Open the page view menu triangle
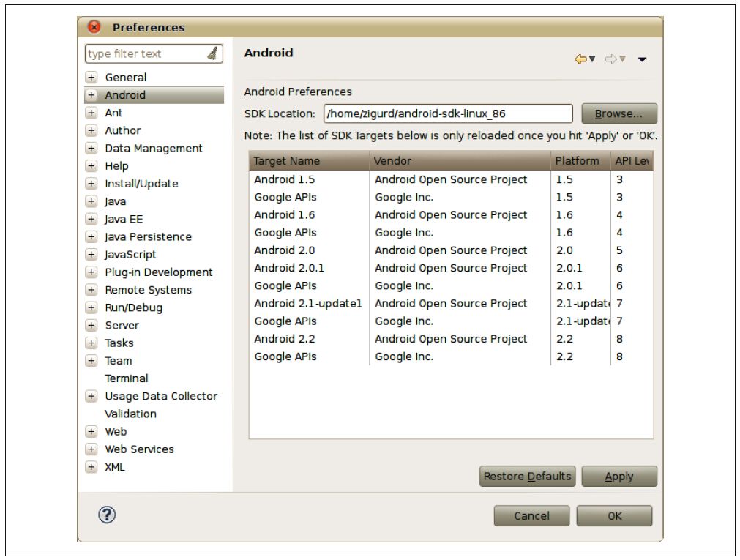Viewport: 740px width, 560px height. (x=642, y=59)
